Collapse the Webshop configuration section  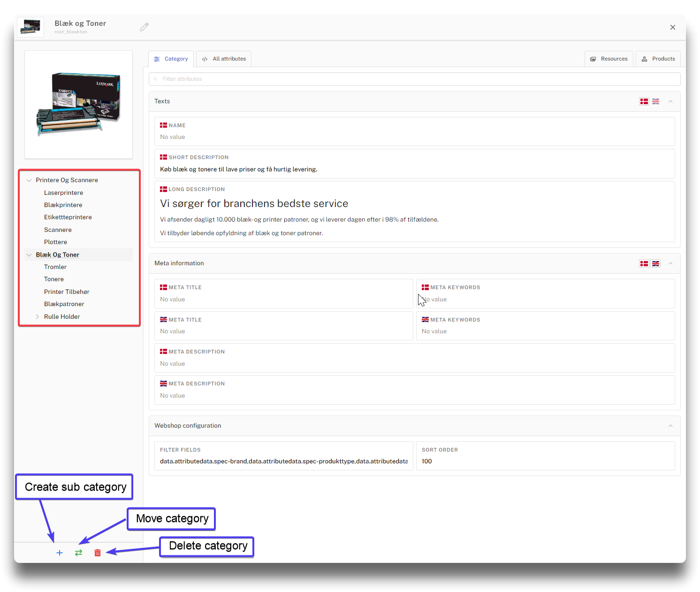click(x=670, y=426)
